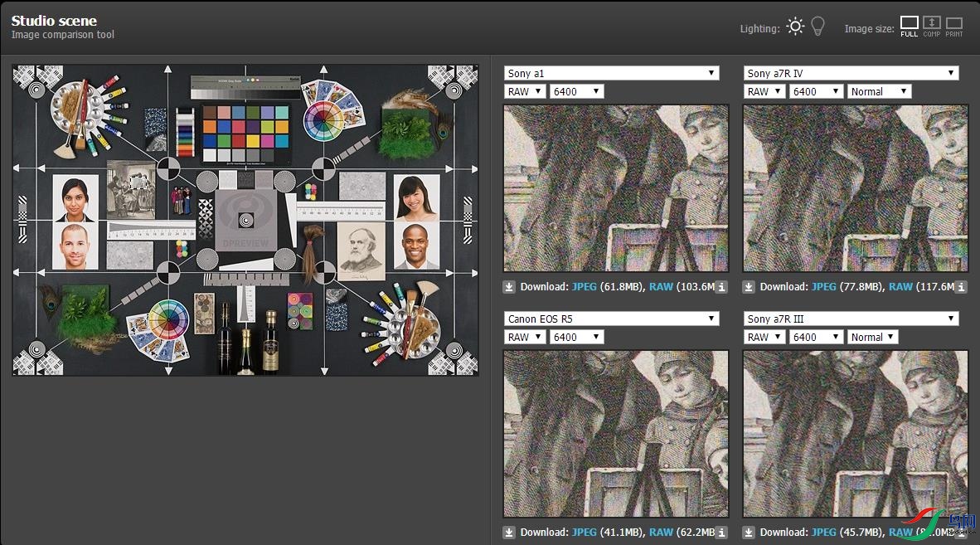The width and height of the screenshot is (980, 545).
Task: Open RAW format dropdown for Sony a1
Action: (x=525, y=91)
